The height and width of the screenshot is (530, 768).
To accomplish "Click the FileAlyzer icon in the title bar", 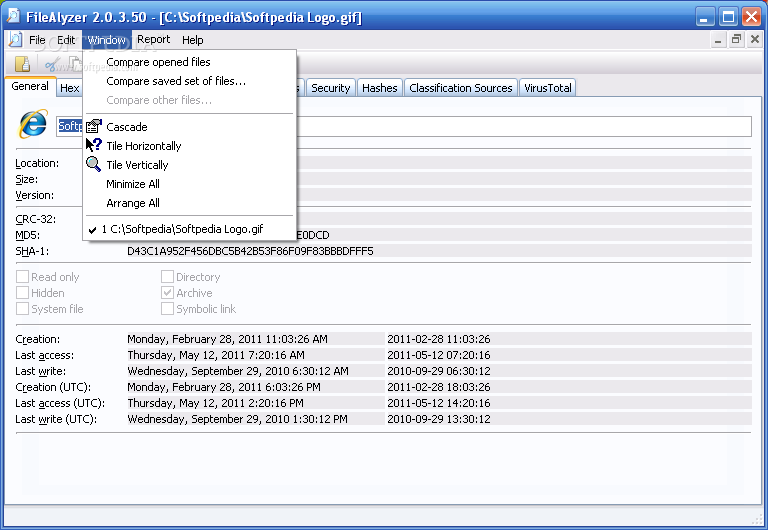I will pos(13,16).
